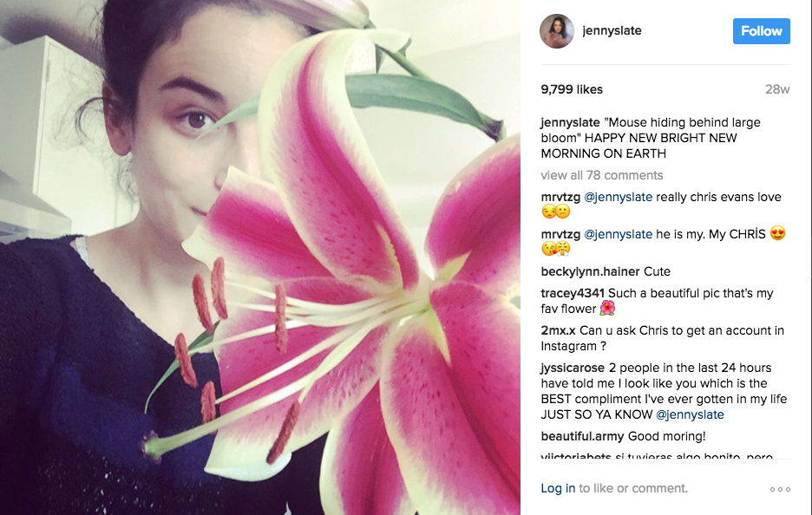Click the lily flower photo
Image resolution: width=812 pixels, height=515 pixels.
[x=260, y=257]
